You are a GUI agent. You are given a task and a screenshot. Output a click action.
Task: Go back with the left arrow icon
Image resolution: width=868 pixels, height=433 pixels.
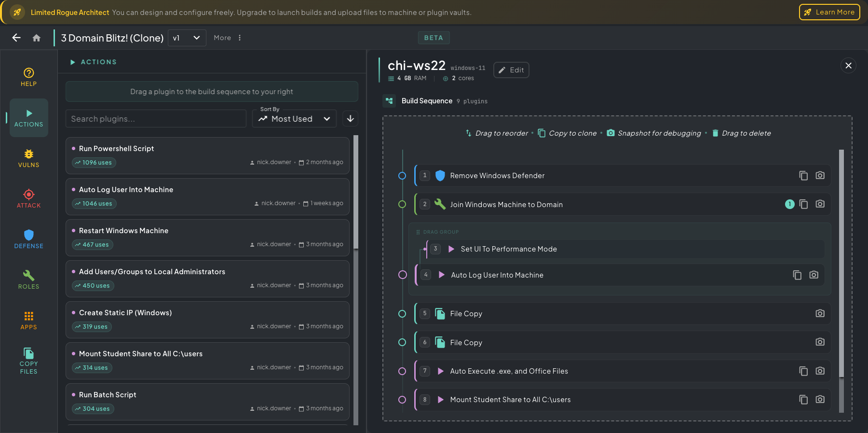(x=16, y=38)
